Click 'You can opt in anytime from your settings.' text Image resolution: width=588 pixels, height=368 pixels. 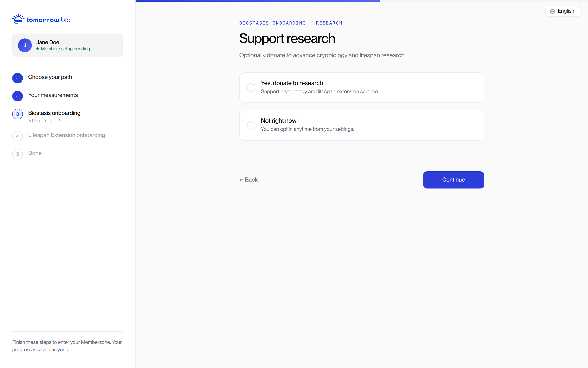click(307, 129)
